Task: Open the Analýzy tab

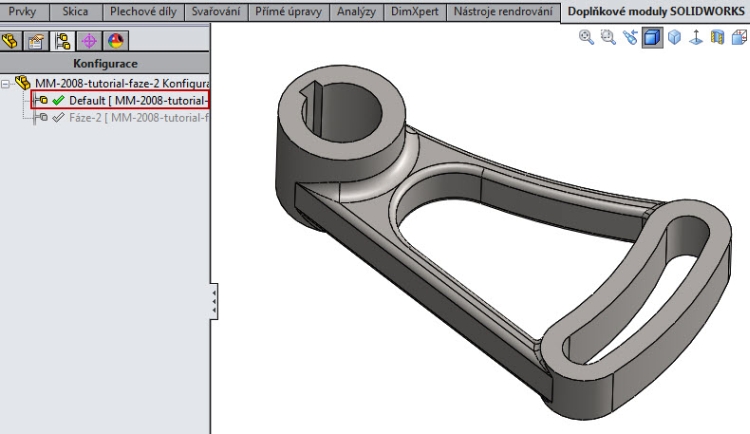Action: coord(356,11)
